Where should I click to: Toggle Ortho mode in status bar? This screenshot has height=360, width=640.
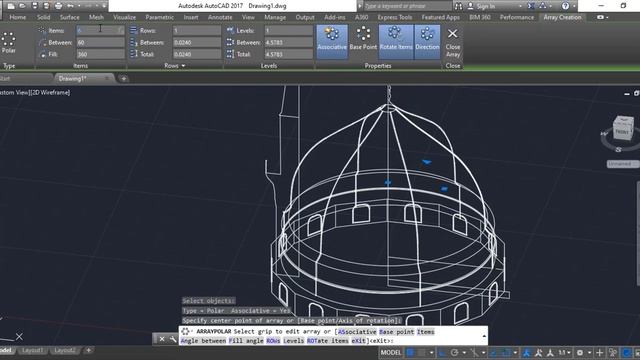click(x=441, y=352)
